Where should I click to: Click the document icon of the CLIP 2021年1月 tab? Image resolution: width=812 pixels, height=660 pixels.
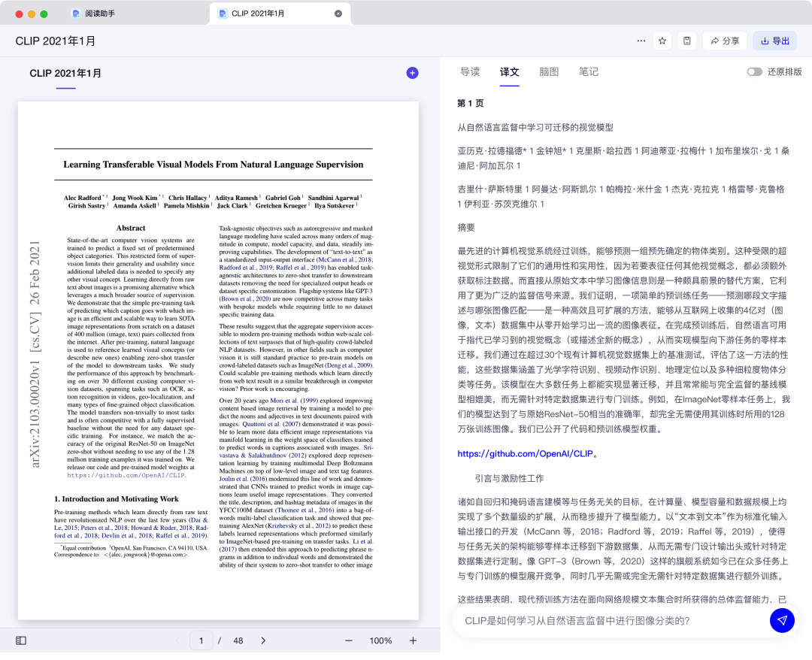(223, 14)
